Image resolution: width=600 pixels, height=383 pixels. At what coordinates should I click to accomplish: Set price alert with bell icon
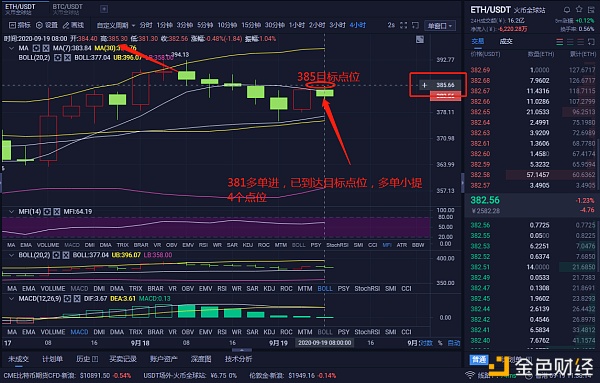[567, 9]
